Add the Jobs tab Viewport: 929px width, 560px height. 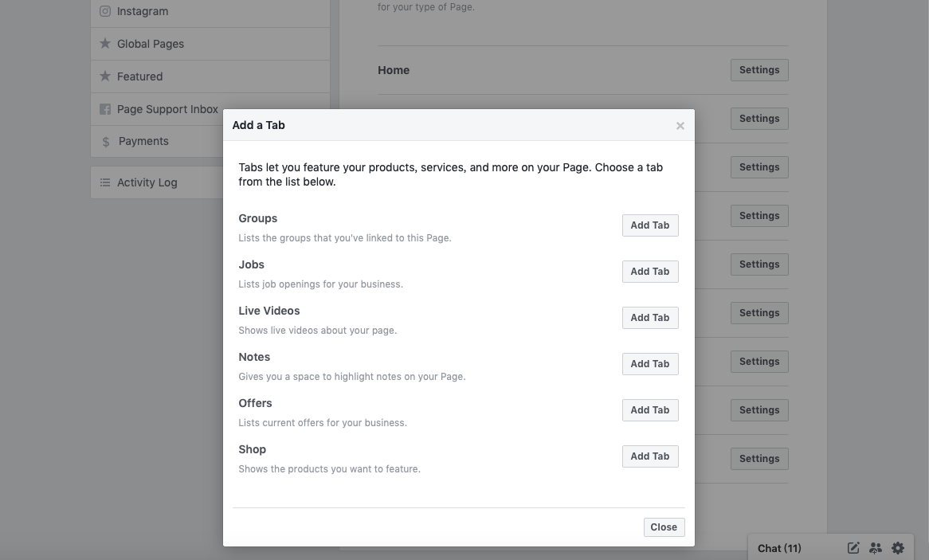(x=650, y=272)
